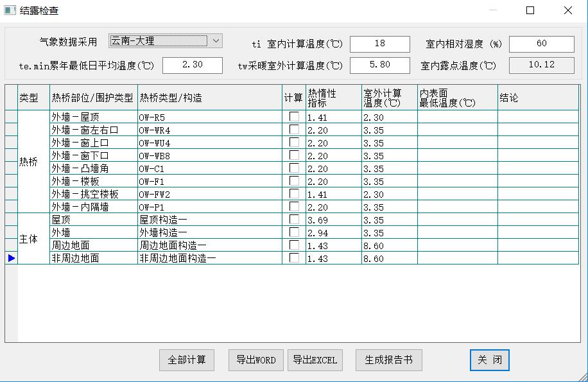Viewport: 588px width, 382px height.
Task: Focus the te.min 累年最低日平均温度 field
Action: [192, 65]
